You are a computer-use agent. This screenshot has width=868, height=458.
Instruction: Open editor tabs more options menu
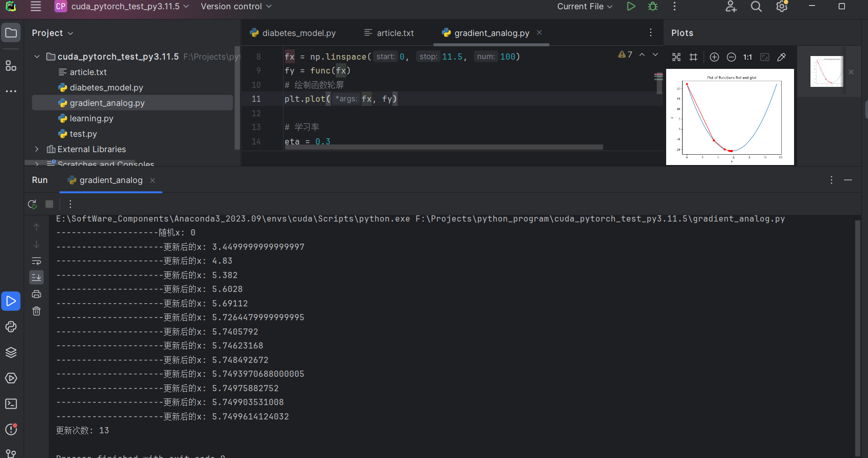click(x=651, y=32)
